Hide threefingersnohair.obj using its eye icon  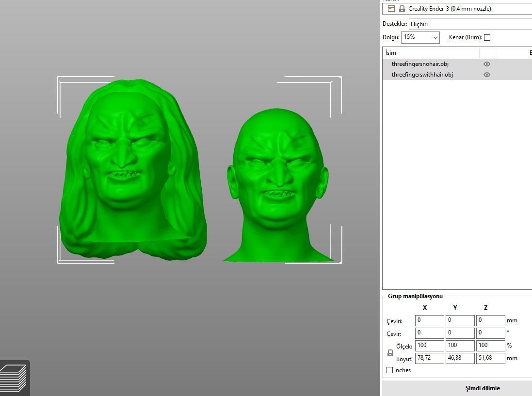point(486,63)
